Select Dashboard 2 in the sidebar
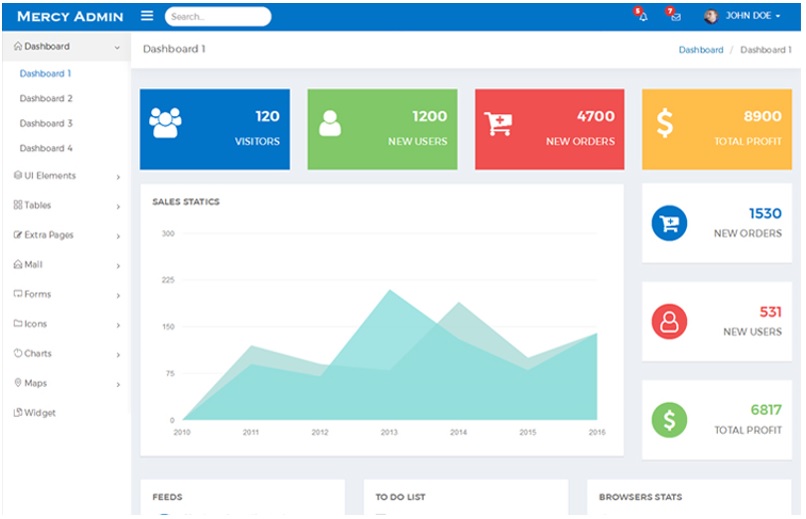 point(46,99)
